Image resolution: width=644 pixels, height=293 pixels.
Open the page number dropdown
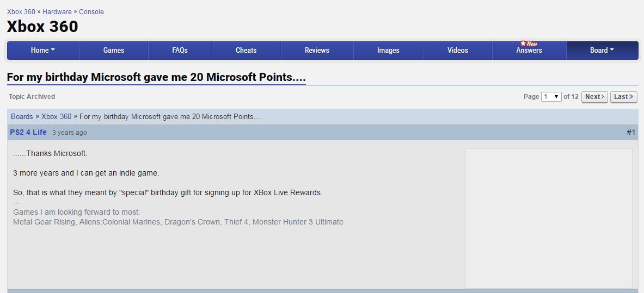point(551,97)
